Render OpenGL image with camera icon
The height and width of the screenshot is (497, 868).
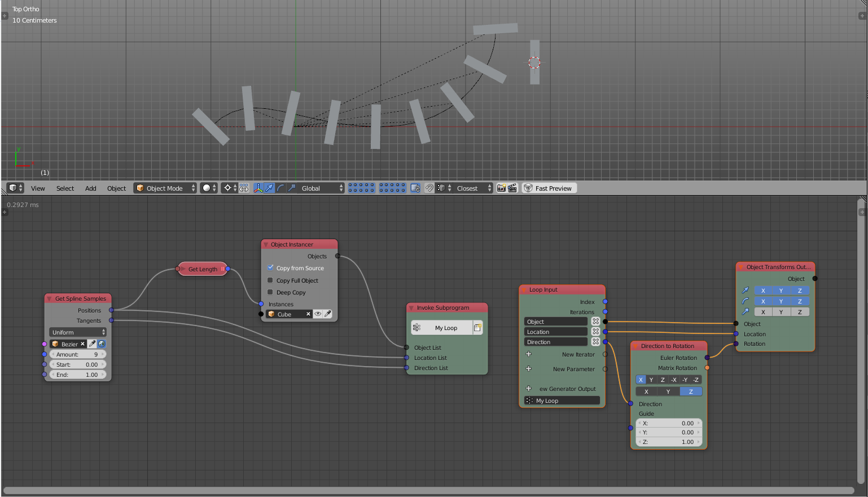click(x=501, y=188)
